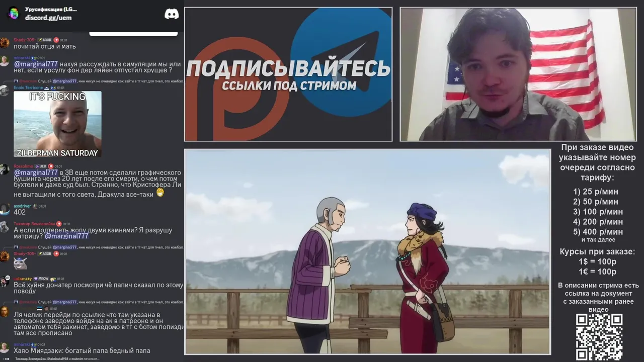
Task: Click the 'Подписывайтесь' subscribe banner
Action: (288, 74)
